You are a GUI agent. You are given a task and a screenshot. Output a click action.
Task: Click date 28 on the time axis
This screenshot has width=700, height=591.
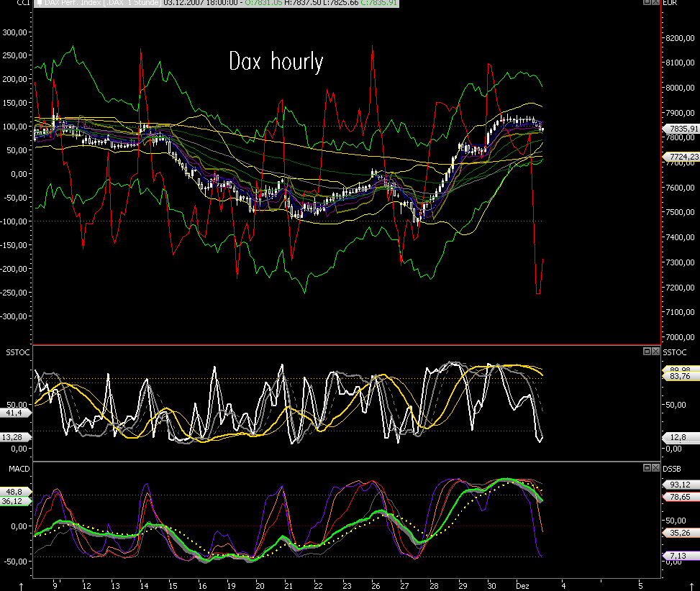(x=434, y=586)
